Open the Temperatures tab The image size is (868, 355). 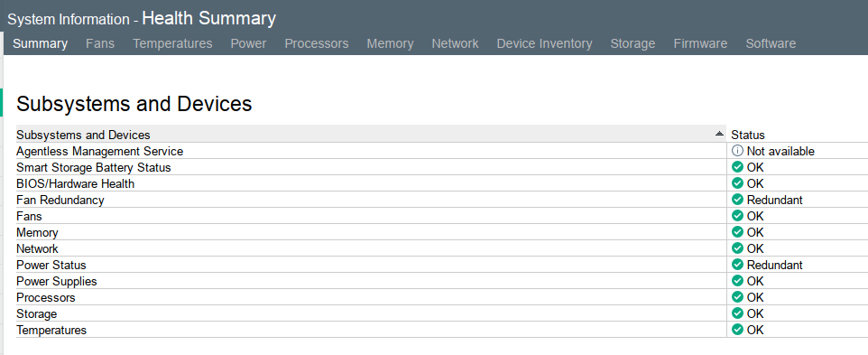click(172, 43)
